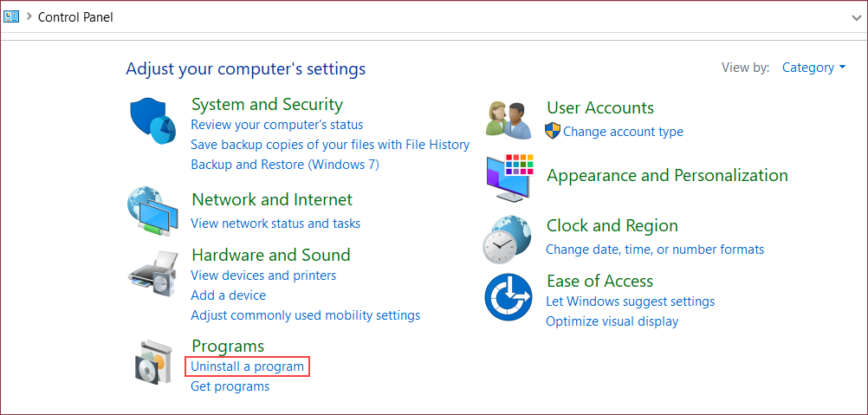Click the Appearance and Personalization monitor icon
868x415 pixels.
click(x=509, y=178)
